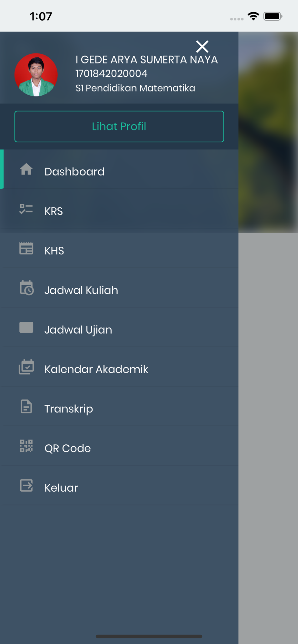Tap the rectangle icon beside Jadwal Ujian
This screenshot has width=298, height=644.
26,327
